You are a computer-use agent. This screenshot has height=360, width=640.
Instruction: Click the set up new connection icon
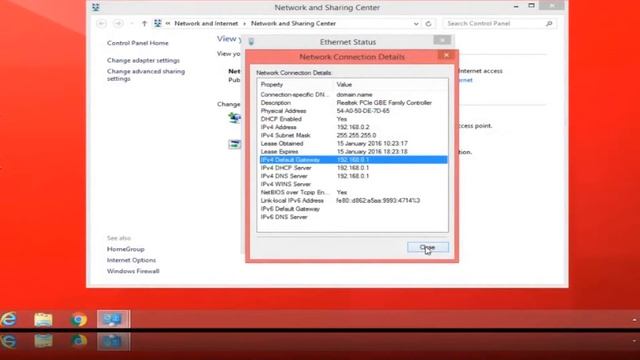pos(234,118)
